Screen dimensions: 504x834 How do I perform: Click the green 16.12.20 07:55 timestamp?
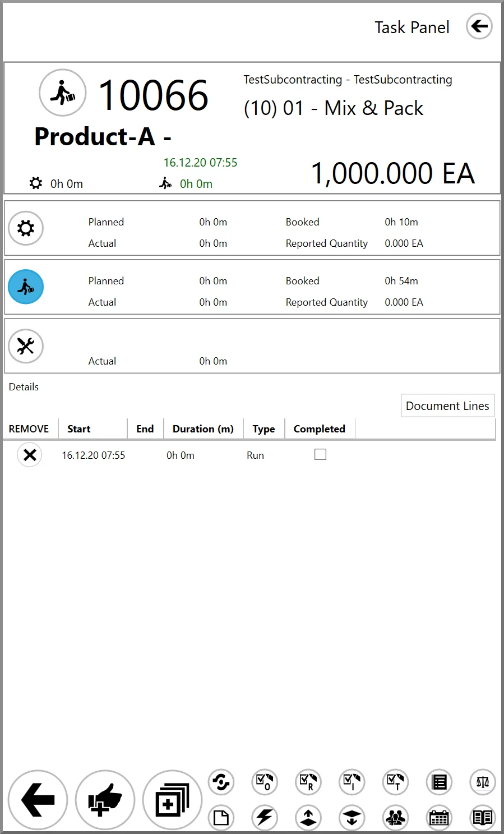(x=200, y=163)
